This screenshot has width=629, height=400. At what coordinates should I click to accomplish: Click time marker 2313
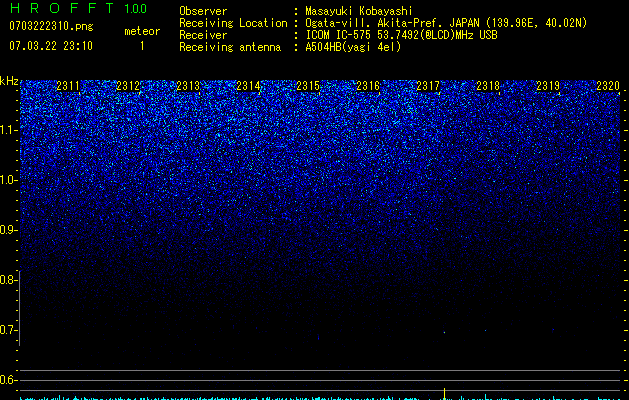pyautogui.click(x=188, y=86)
